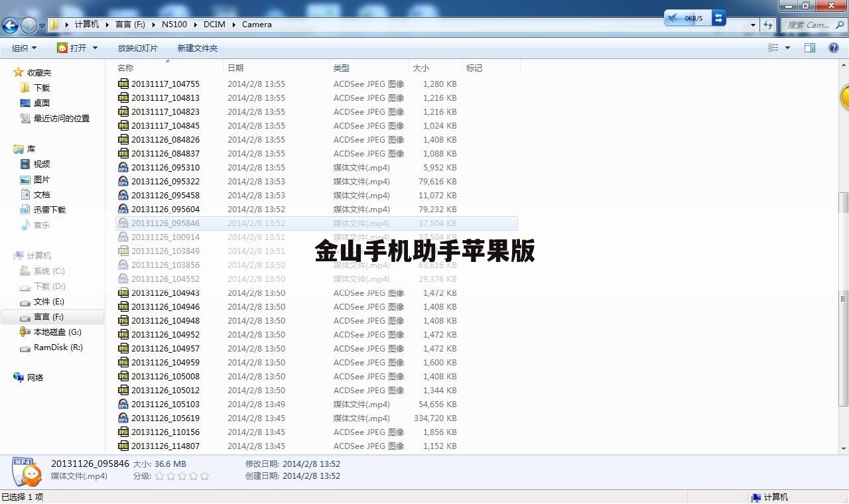The image size is (849, 504).
Task: Select video file 20131126_095458
Action: [x=165, y=195]
